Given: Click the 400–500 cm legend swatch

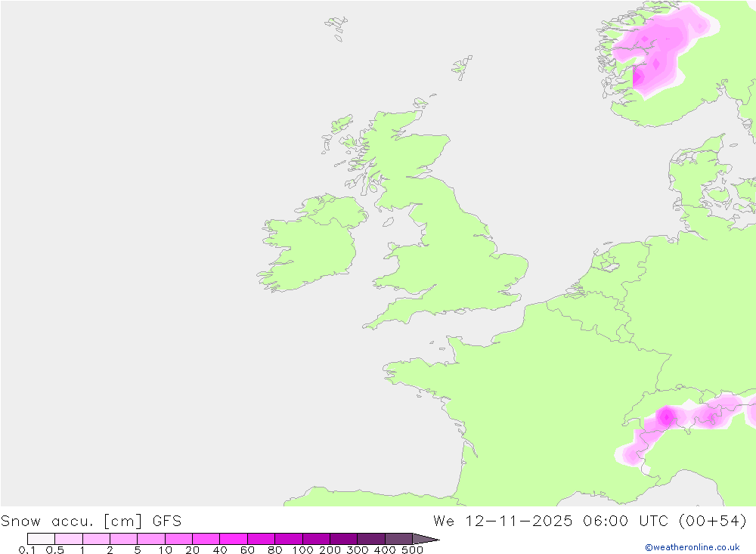Looking at the screenshot, I should (398, 539).
